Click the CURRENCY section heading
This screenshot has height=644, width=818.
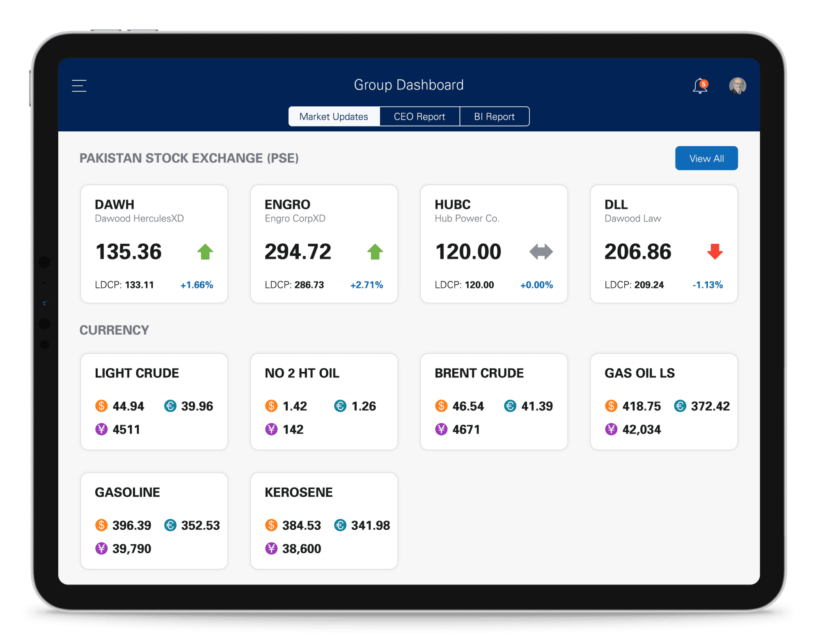click(114, 330)
